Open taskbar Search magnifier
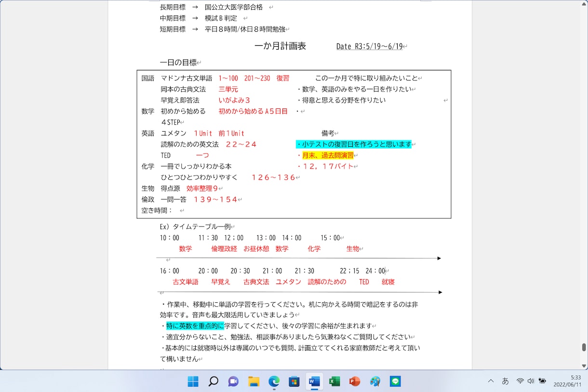The width and height of the screenshot is (588, 392). point(213,381)
